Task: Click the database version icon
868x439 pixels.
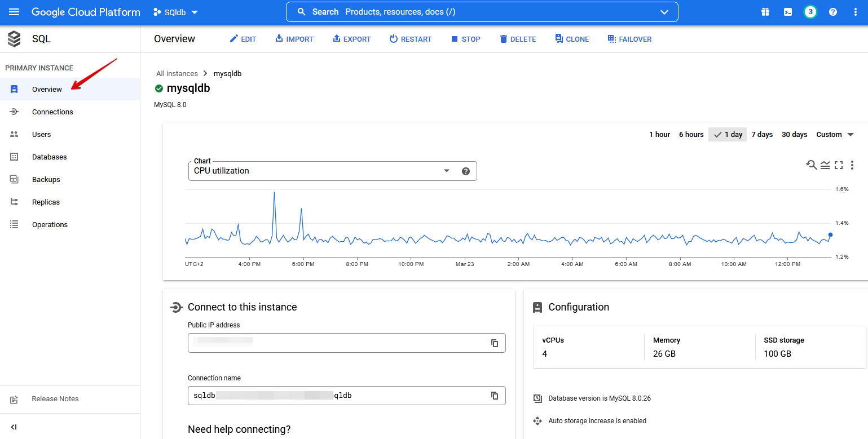Action: click(537, 398)
